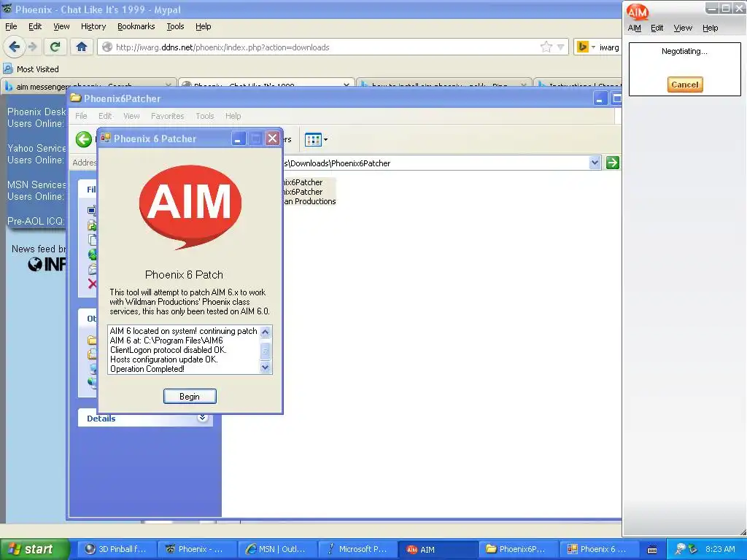Open the browser Tools menu
This screenshot has height=560, width=747.
[175, 27]
